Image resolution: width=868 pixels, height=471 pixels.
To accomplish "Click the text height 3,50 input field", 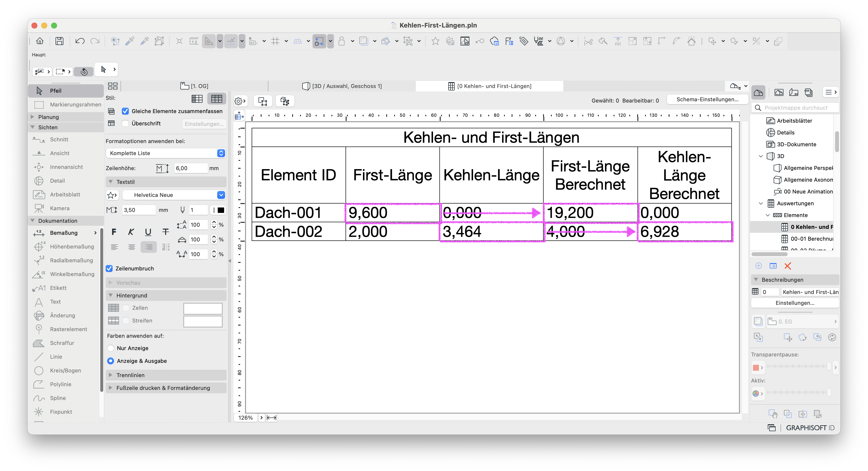I will tap(139, 210).
